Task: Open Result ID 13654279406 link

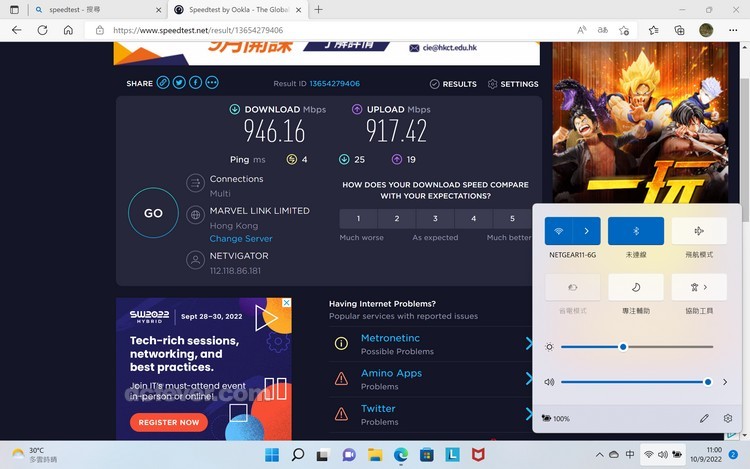Action: 334,84
